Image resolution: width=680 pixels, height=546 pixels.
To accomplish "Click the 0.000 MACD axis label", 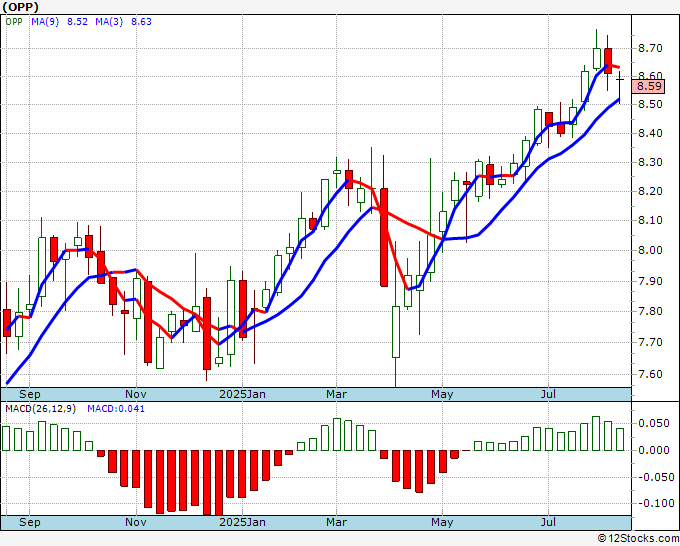I will tap(654, 450).
